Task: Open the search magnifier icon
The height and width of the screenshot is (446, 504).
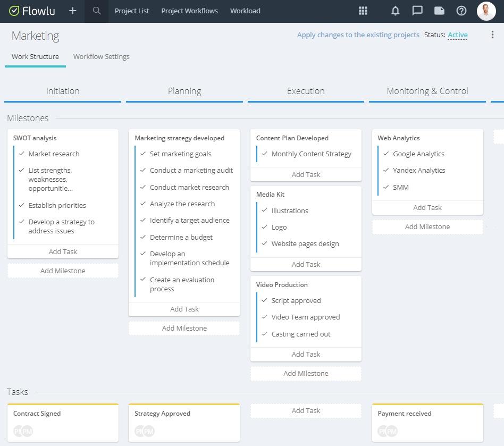Action: click(96, 11)
